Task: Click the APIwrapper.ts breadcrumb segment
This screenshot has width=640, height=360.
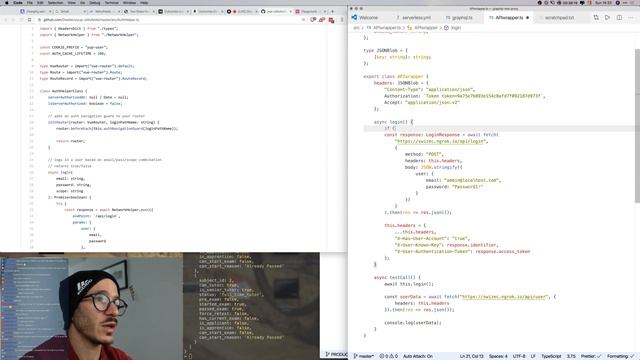Action: pyautogui.click(x=384, y=28)
